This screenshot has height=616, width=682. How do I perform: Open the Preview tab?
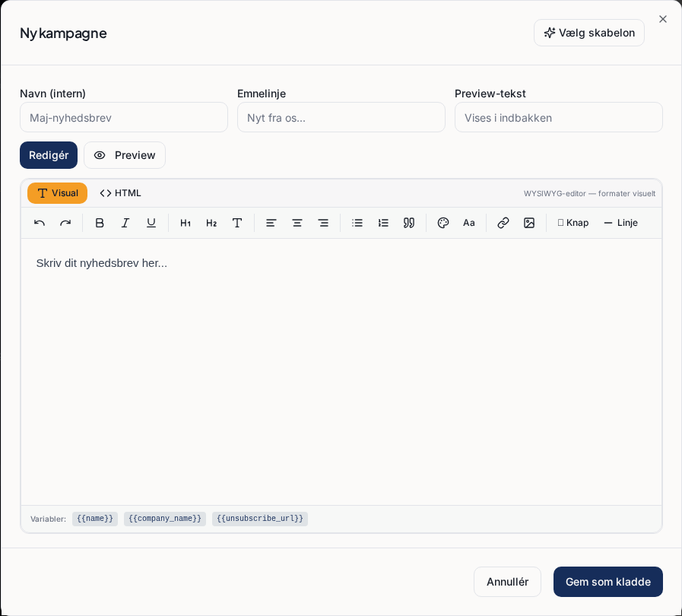tap(125, 155)
